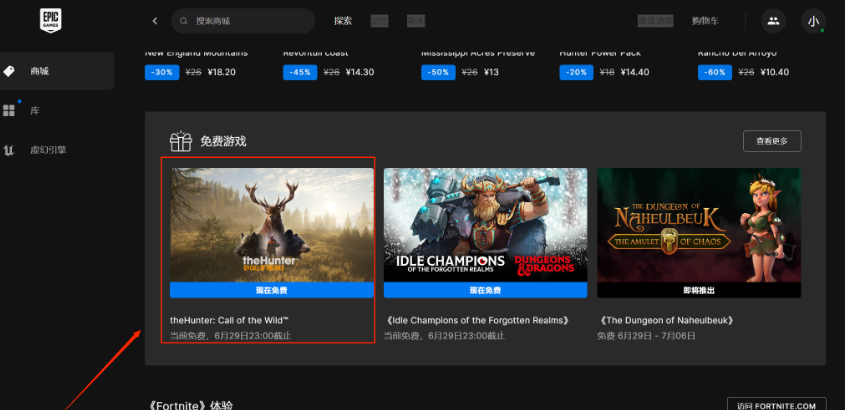
Task: Click the -60% discount badge
Action: click(715, 72)
